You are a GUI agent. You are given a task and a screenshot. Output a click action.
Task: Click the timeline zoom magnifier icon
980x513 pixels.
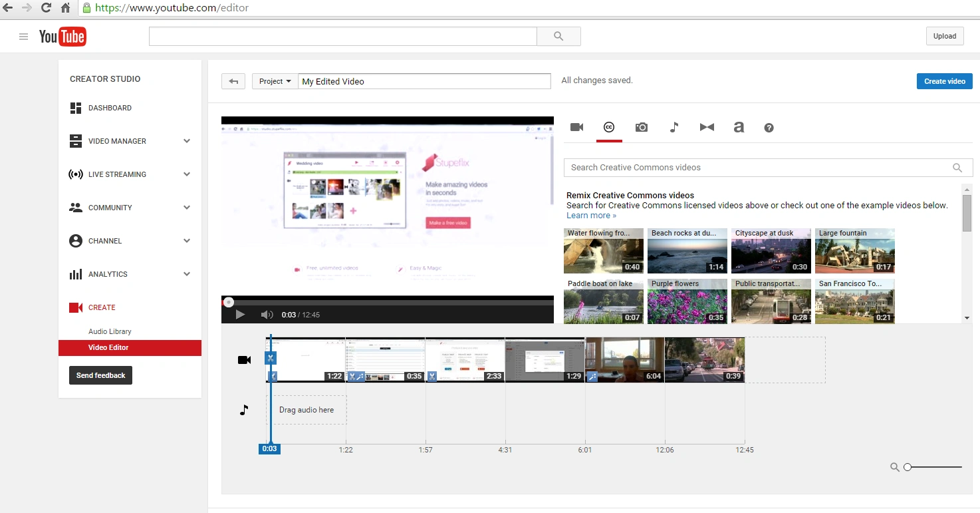coord(895,467)
